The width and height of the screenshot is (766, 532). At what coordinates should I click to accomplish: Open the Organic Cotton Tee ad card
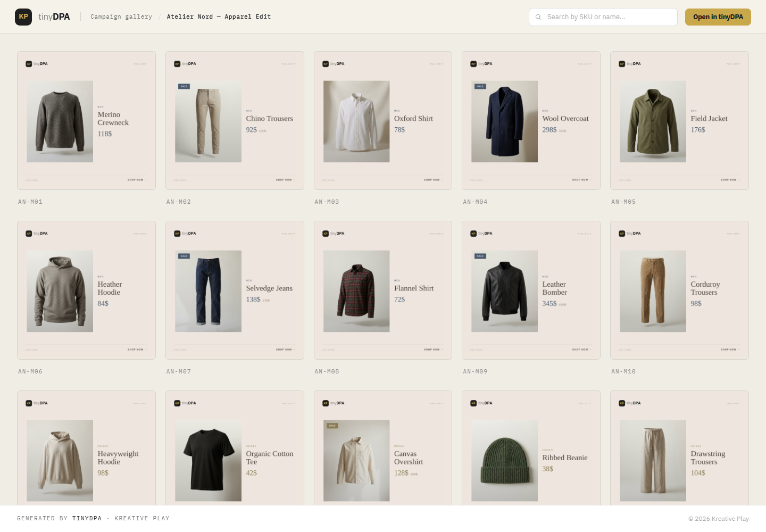pos(235,448)
